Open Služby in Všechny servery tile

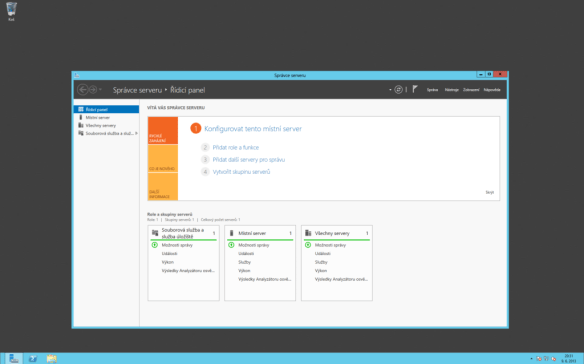[x=321, y=262]
